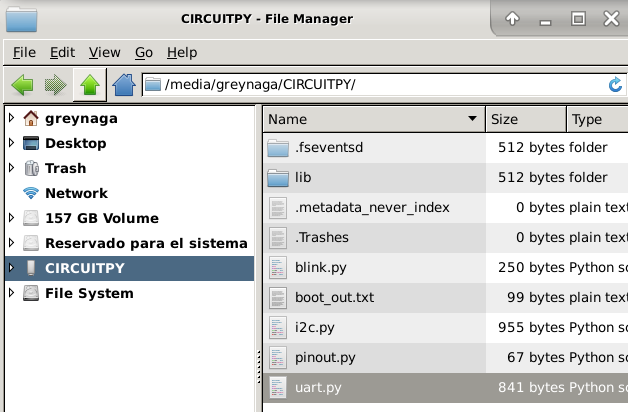The height and width of the screenshot is (412, 628).
Task: Click the Network wifi icon in the sidebar
Action: (31, 193)
